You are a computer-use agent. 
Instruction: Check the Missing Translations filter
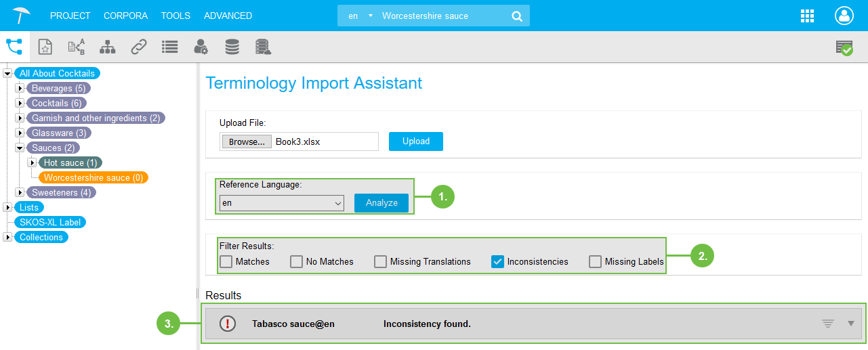[381, 261]
